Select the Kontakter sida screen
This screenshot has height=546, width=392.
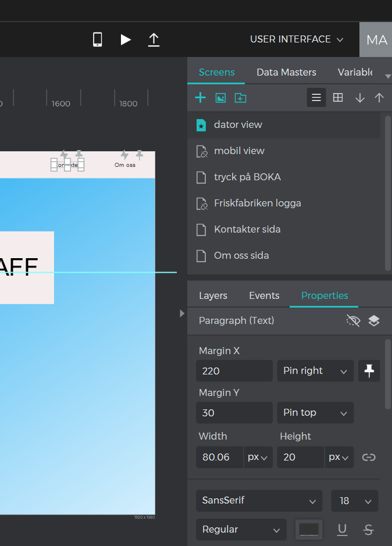[247, 229]
